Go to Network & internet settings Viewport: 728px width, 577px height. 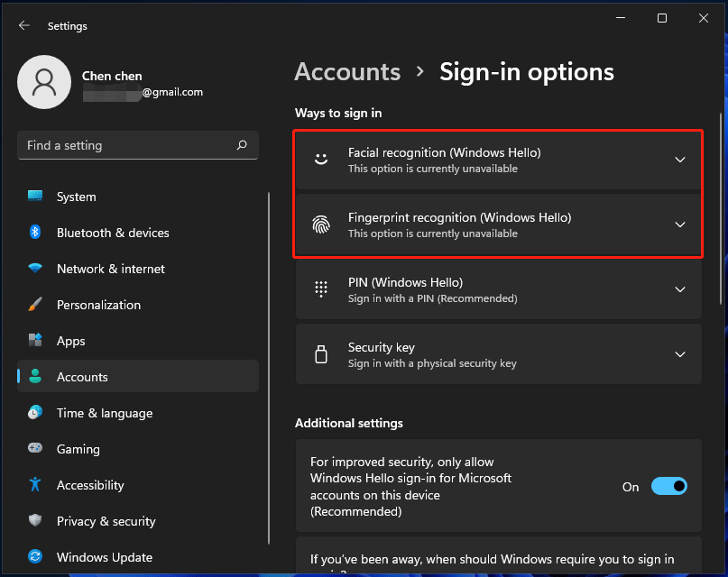pos(138,269)
